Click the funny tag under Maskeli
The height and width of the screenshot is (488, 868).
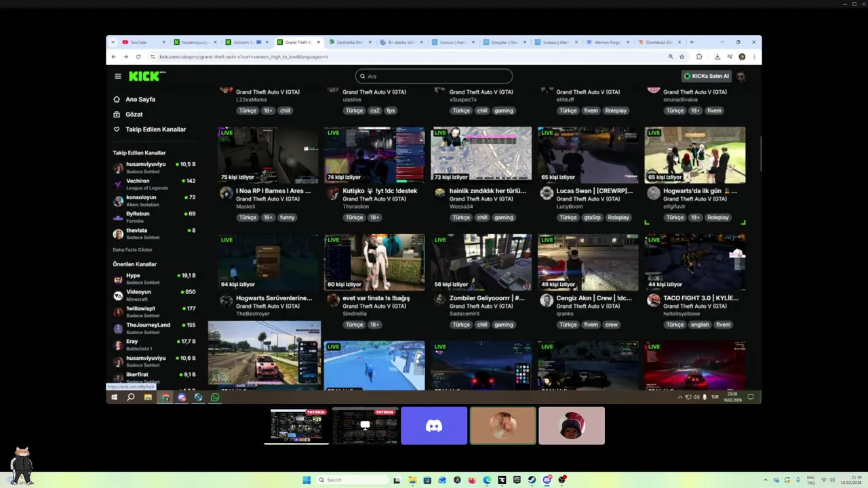click(288, 218)
